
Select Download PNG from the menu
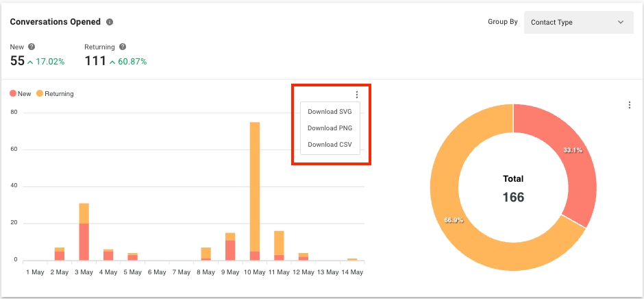click(330, 128)
